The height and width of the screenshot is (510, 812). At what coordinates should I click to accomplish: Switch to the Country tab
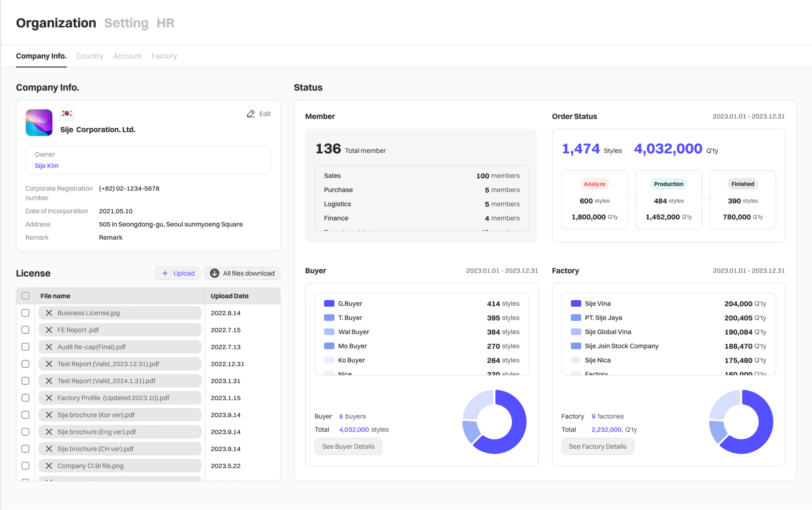[x=90, y=56]
